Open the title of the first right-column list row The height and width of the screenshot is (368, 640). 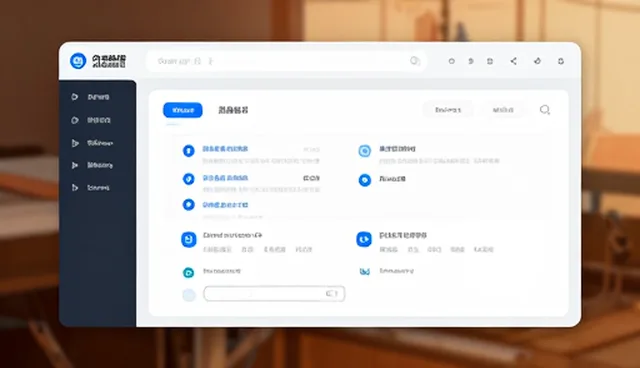tap(397, 149)
